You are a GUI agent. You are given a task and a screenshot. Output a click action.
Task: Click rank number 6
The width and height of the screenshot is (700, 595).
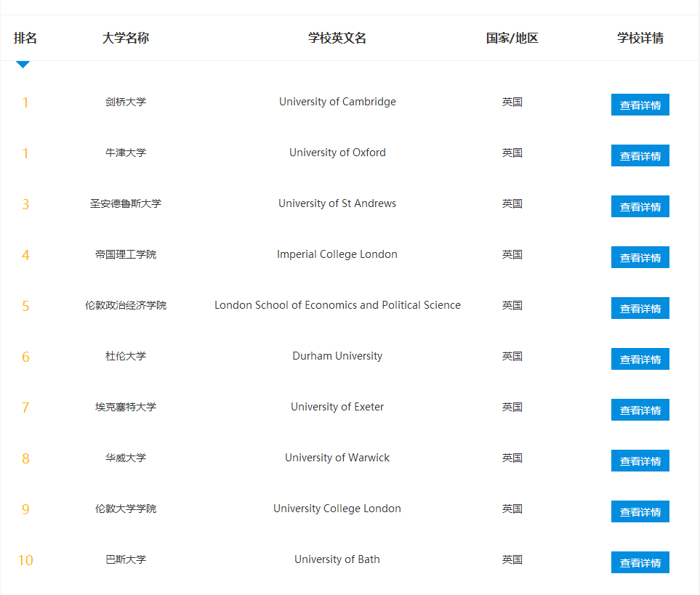[x=25, y=357]
